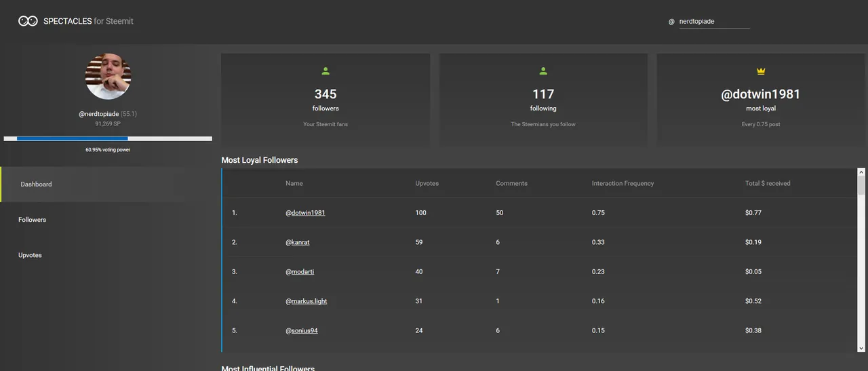Click the Interaction Frequency column header
Viewport: 868px width, 371px height.
623,183
